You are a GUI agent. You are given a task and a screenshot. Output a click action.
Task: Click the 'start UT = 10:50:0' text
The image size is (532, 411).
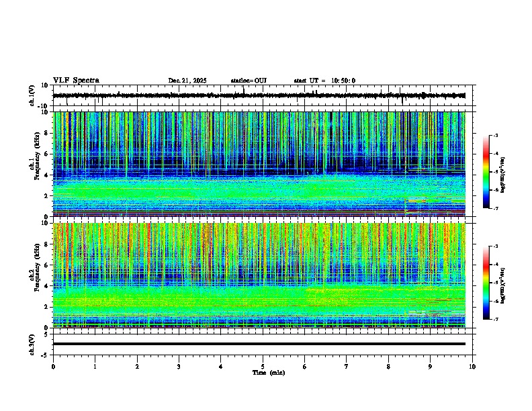coord(324,81)
